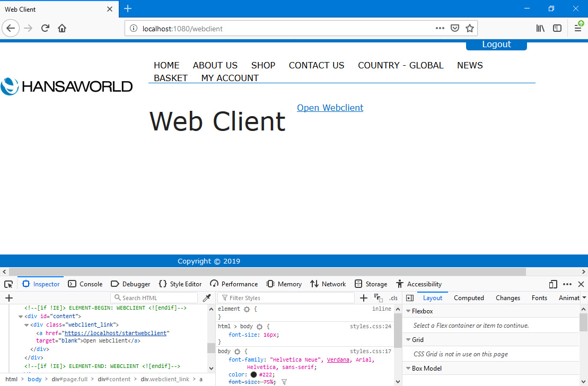Image resolution: width=588 pixels, height=386 pixels.
Task: Open the Library icon in toolbar
Action: tap(540, 29)
